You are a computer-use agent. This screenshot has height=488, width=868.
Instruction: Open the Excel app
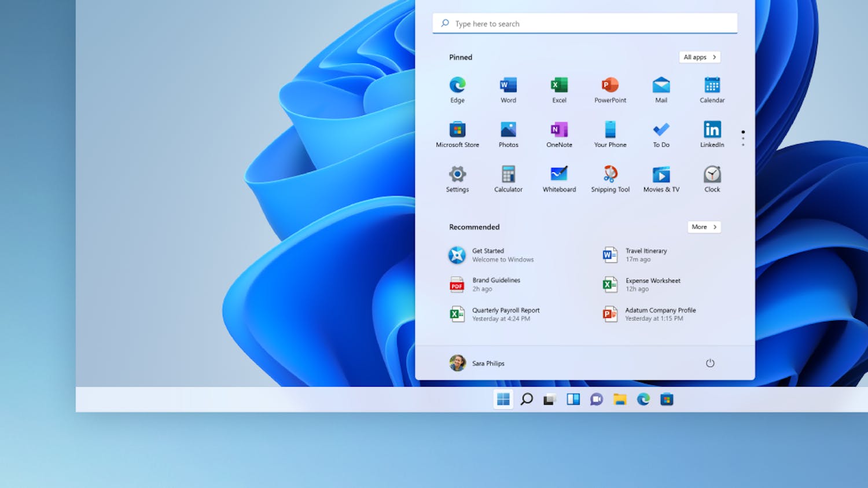coord(558,90)
